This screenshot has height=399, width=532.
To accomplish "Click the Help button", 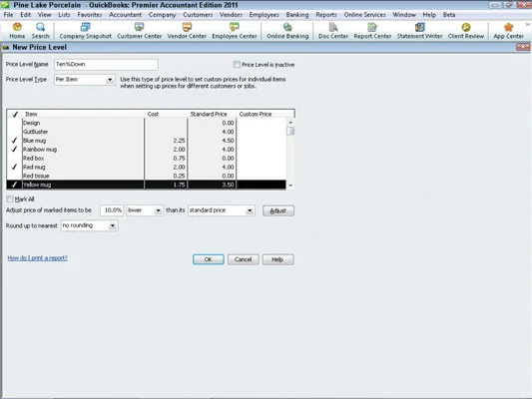I will point(277,259).
